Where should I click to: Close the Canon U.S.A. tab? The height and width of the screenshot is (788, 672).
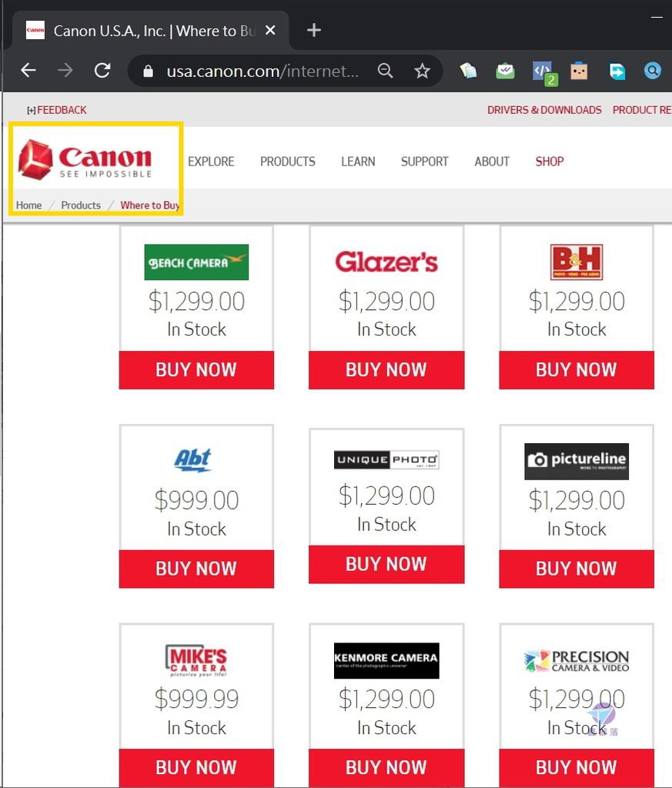point(270,31)
